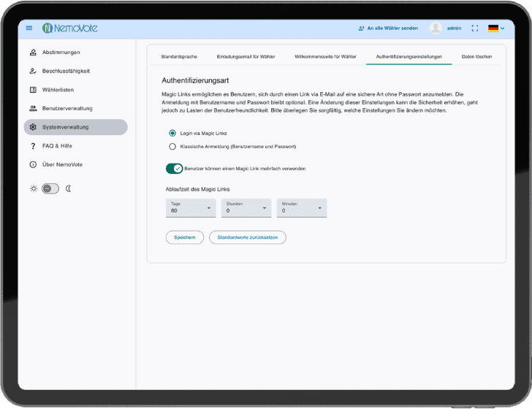Open Wählerlisten in sidebar
Viewport: 532px width, 409px height.
[76, 90]
